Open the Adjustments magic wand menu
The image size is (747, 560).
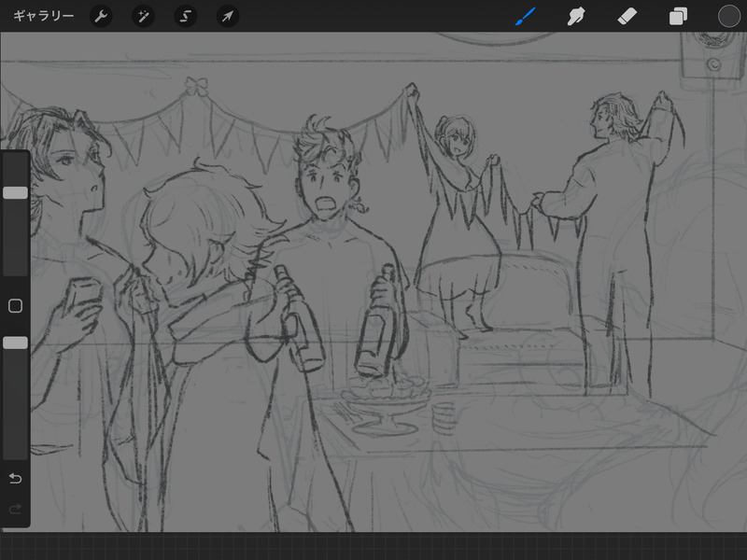coord(143,16)
